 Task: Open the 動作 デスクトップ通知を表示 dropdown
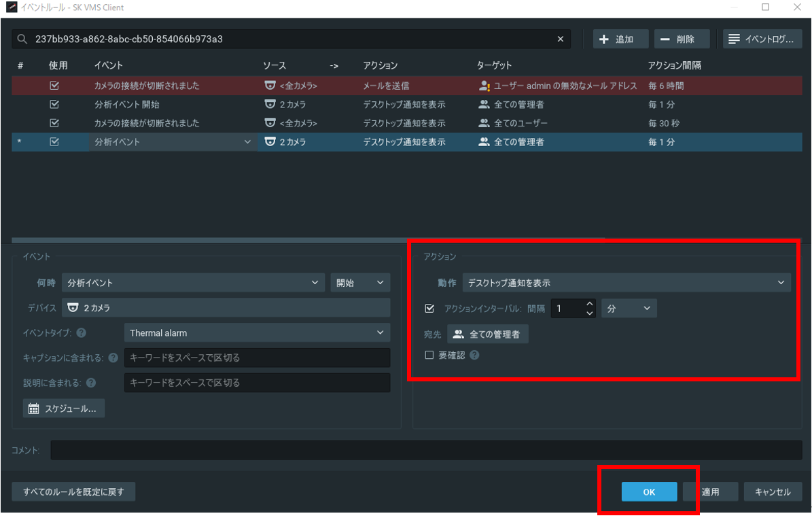coord(626,282)
